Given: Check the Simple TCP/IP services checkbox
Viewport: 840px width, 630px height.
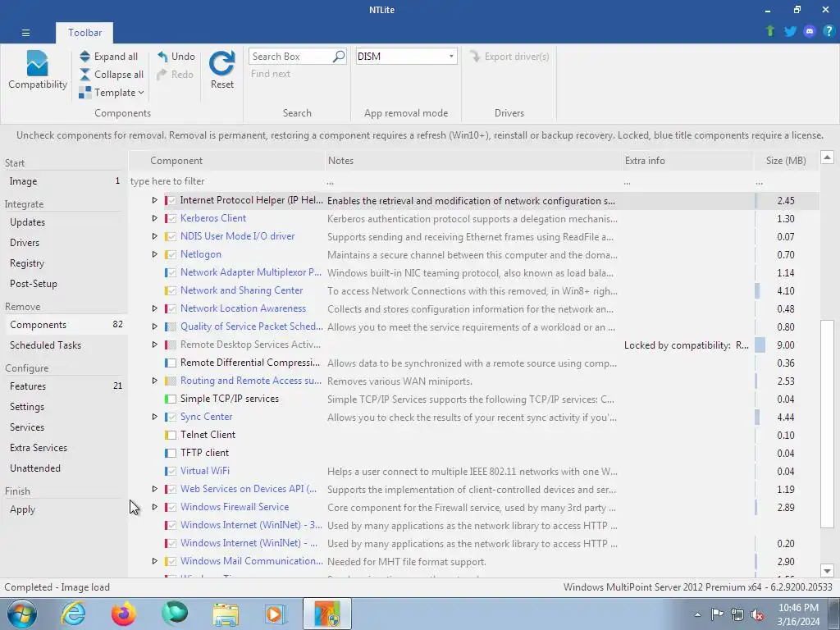Looking at the screenshot, I should point(171,399).
